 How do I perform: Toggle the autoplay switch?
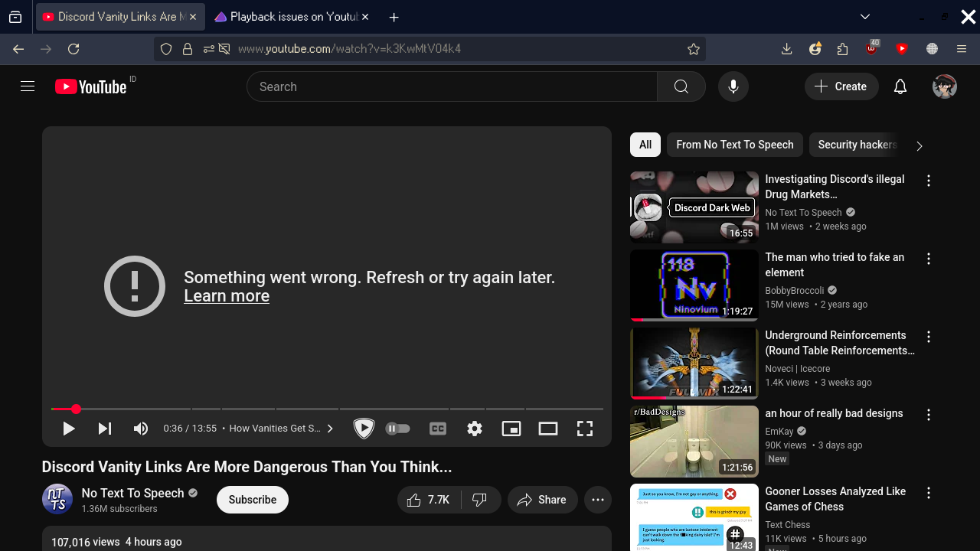click(x=397, y=429)
